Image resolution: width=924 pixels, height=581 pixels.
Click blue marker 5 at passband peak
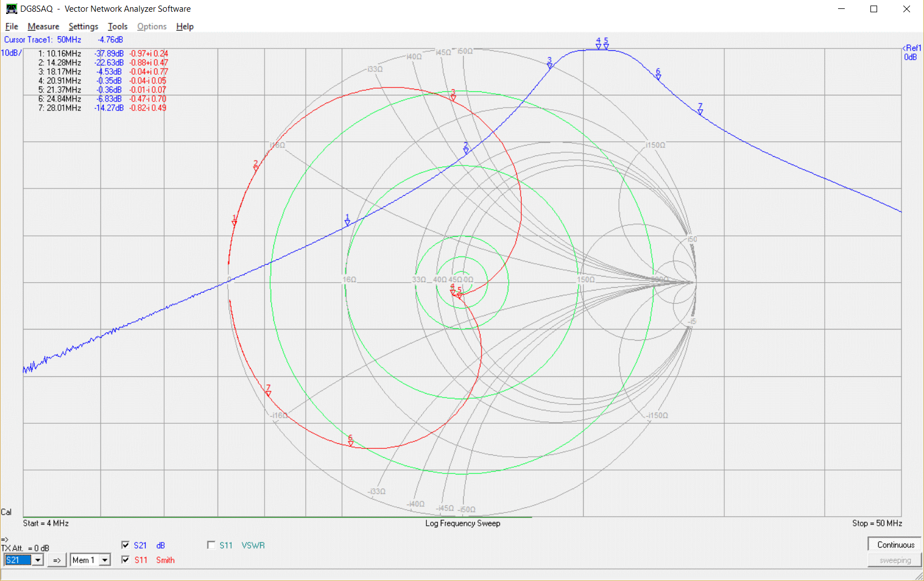[x=606, y=44]
